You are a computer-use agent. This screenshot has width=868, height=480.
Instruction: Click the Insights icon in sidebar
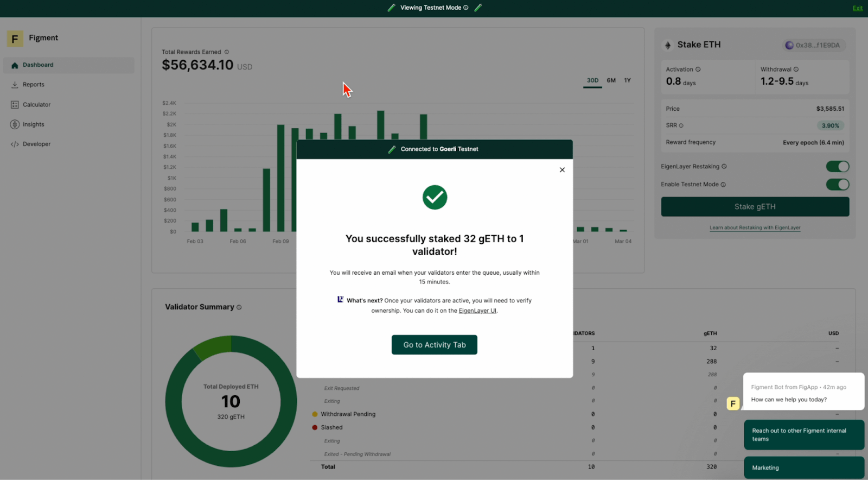(15, 124)
